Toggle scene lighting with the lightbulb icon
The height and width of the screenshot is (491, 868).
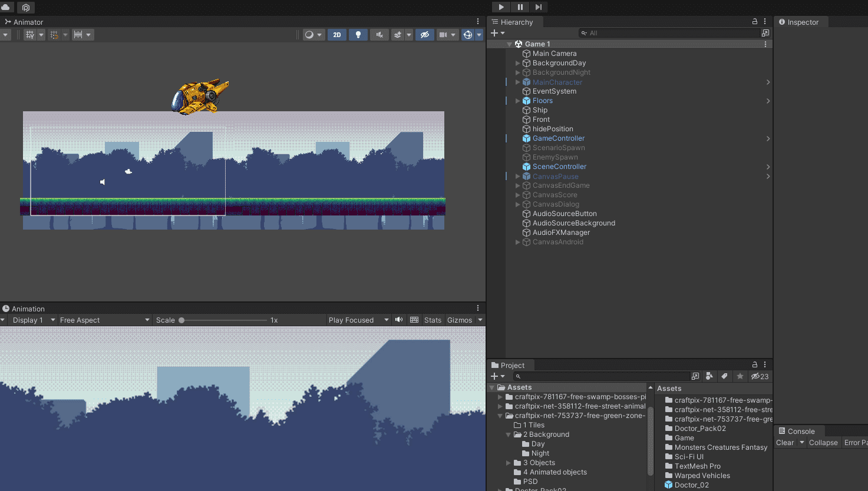pyautogui.click(x=358, y=35)
